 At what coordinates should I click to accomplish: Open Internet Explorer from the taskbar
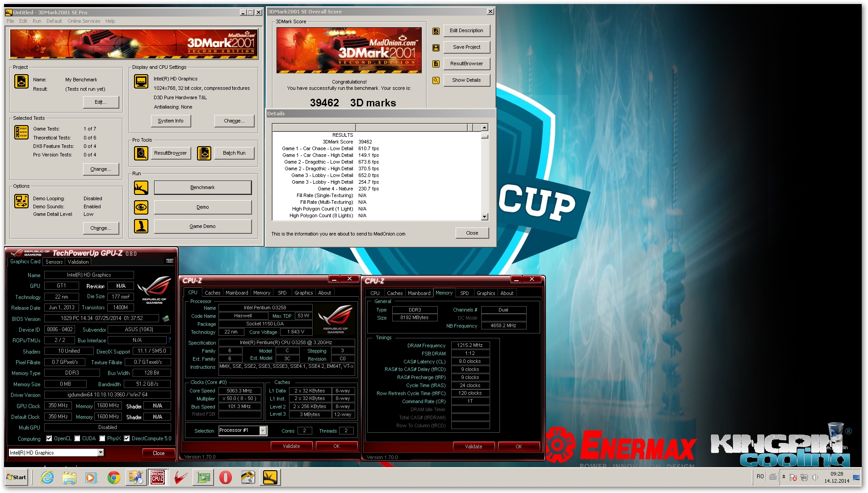point(47,477)
